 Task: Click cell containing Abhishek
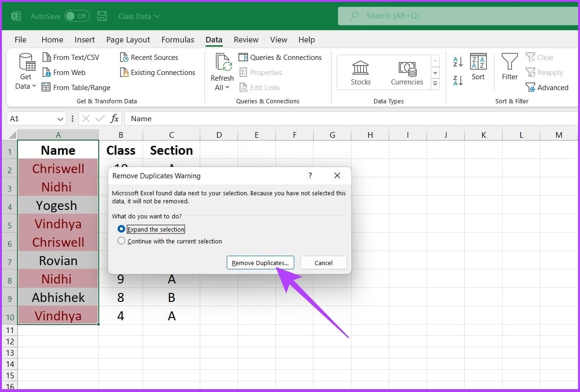coord(58,297)
